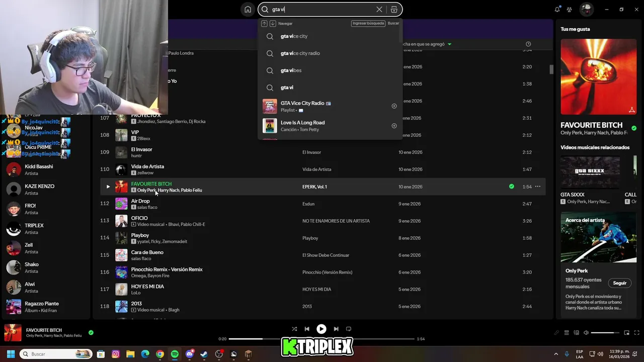
Task: Open EPERK, Vol. 1 album link
Action: [x=314, y=187]
